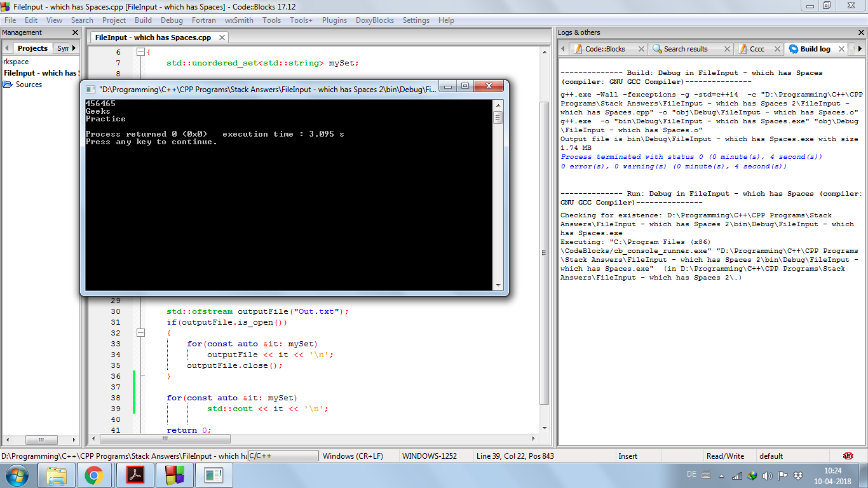The image size is (868, 488).
Task: Click the C/C++ language field in status bar
Action: (283, 456)
